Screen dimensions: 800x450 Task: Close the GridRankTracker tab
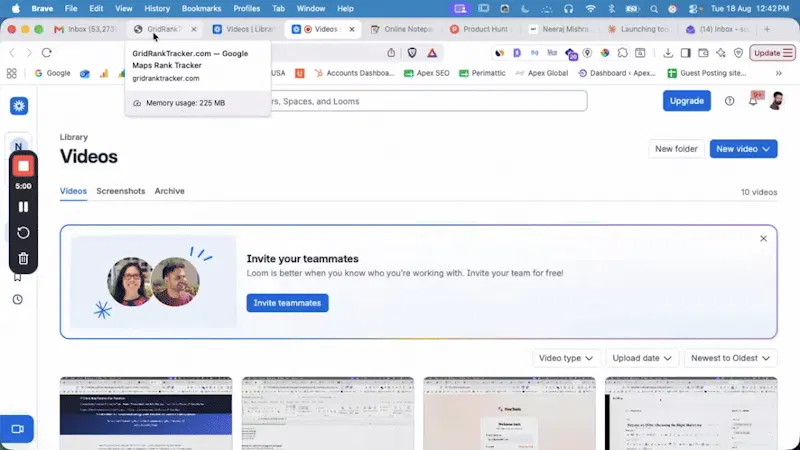pyautogui.click(x=194, y=30)
